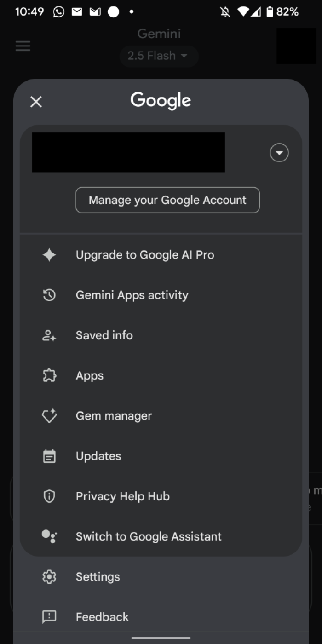Open Gemini Apps activity

tap(132, 295)
